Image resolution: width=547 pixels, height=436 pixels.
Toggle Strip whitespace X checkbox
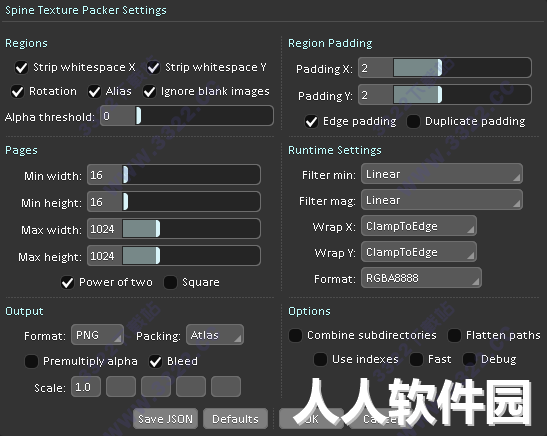(x=21, y=67)
